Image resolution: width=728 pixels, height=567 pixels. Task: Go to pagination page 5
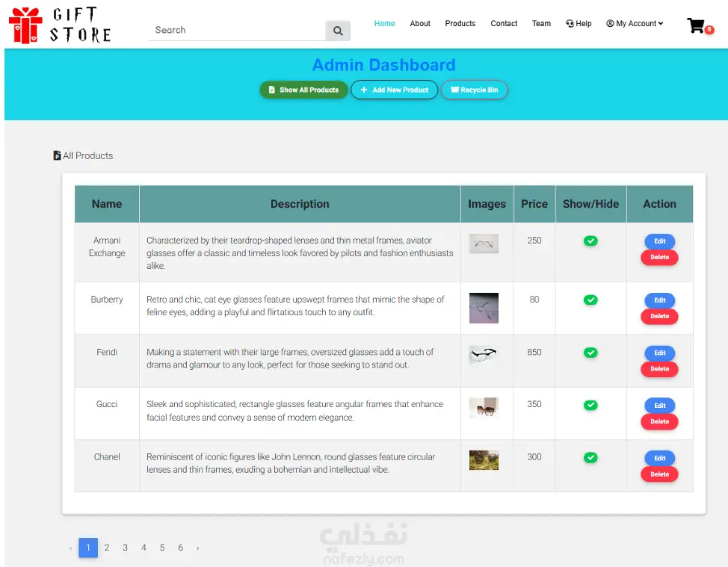[162, 548]
